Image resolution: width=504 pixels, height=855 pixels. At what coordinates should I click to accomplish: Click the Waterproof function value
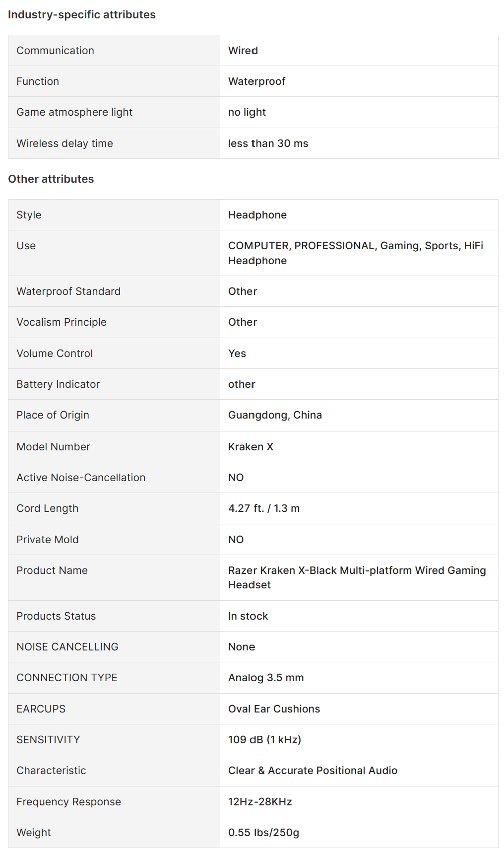click(256, 81)
